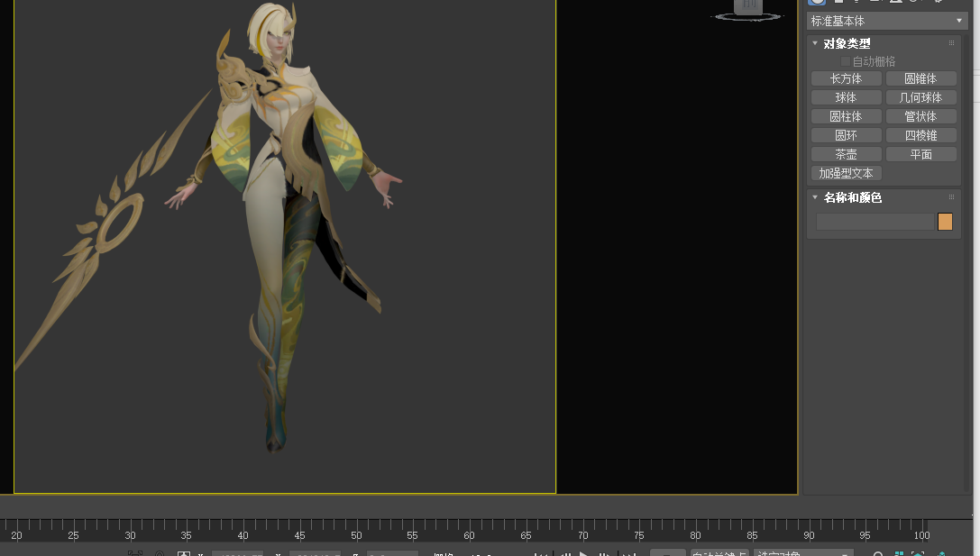980x556 pixels.
Task: Select the Geometry category icon in Create panel
Action: point(817,2)
